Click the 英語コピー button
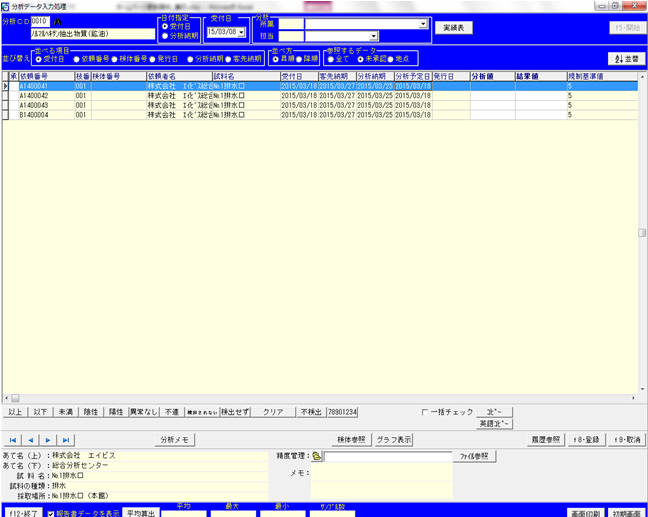This screenshot has height=517, width=648. point(494,424)
